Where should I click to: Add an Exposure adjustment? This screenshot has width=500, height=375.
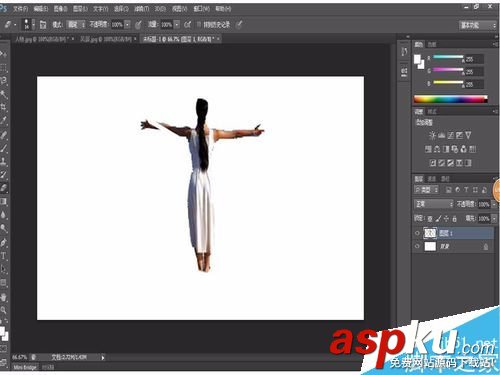coord(459,135)
